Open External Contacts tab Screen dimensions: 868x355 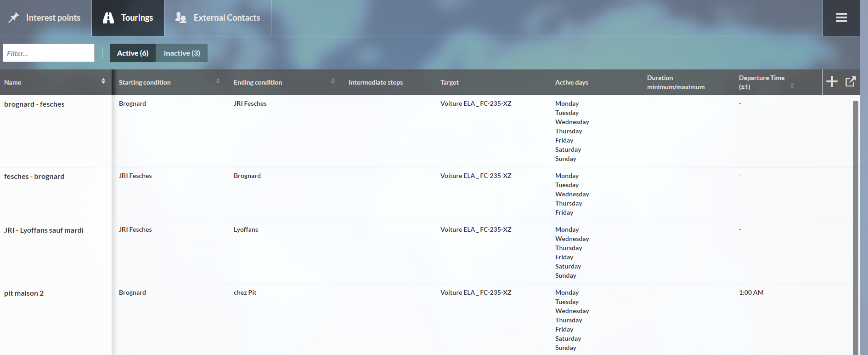pos(226,18)
